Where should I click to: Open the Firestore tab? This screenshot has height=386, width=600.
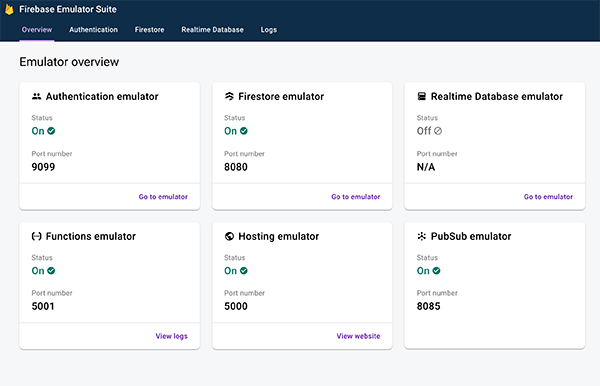[149, 30]
